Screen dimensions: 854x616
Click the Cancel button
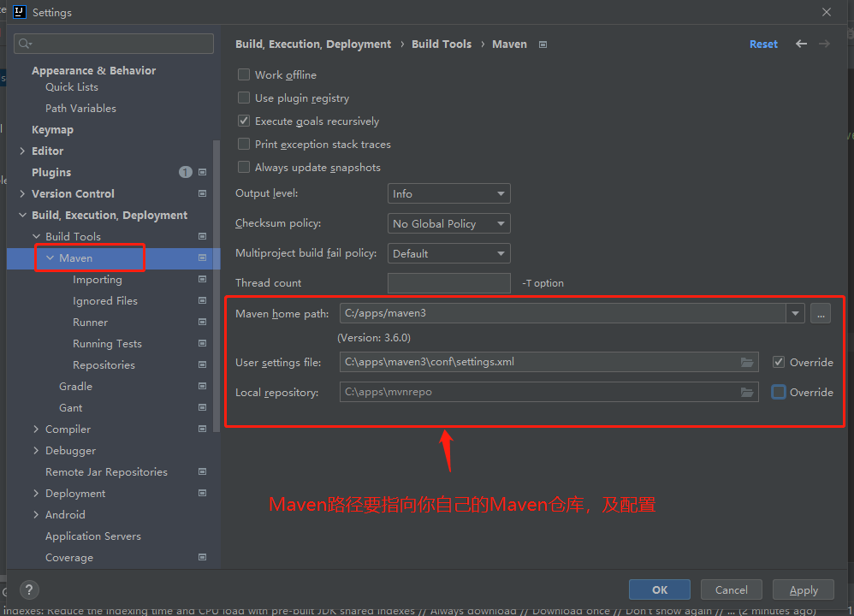pyautogui.click(x=732, y=589)
